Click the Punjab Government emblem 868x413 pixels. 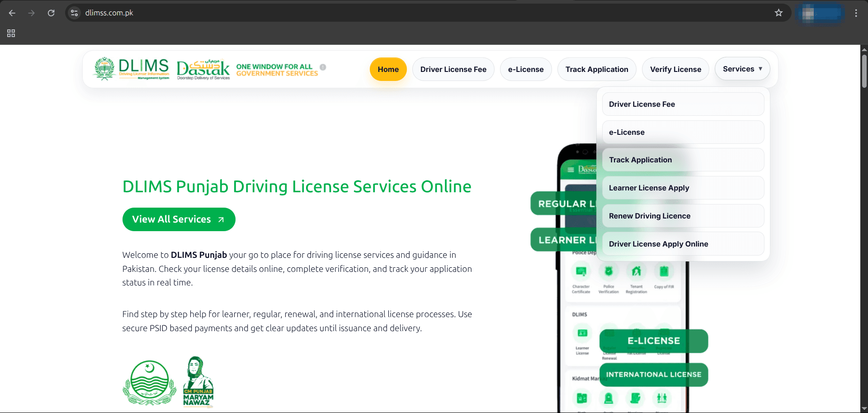tap(150, 383)
